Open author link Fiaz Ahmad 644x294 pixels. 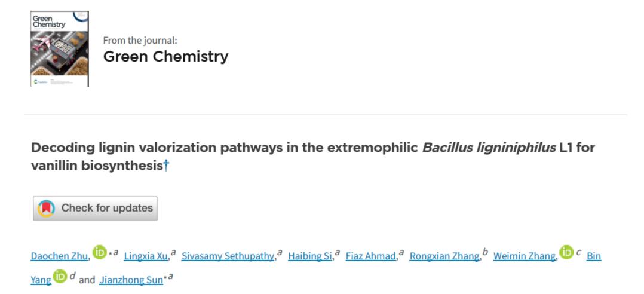tap(371, 256)
